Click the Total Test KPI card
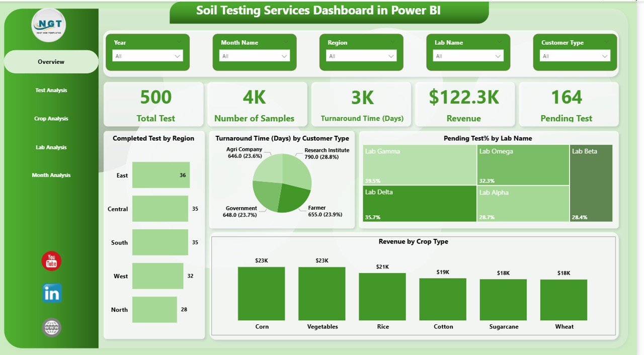Viewport: 644px width, 355px height. pyautogui.click(x=155, y=104)
